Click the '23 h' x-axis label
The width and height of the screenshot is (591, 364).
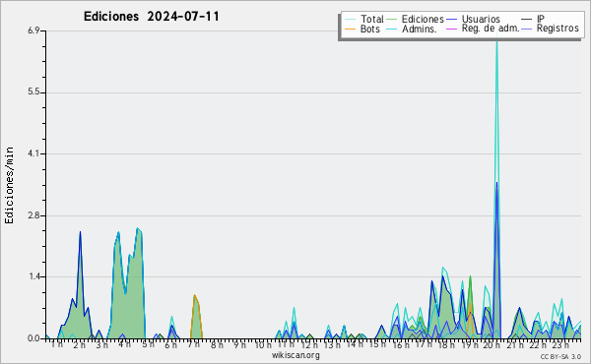[x=560, y=344]
